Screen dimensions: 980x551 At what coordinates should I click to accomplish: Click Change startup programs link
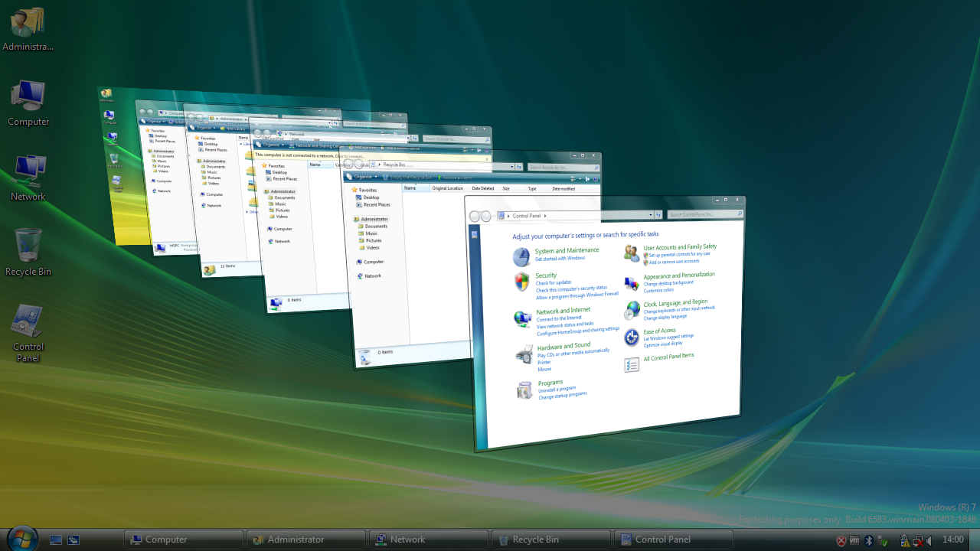[x=562, y=396]
